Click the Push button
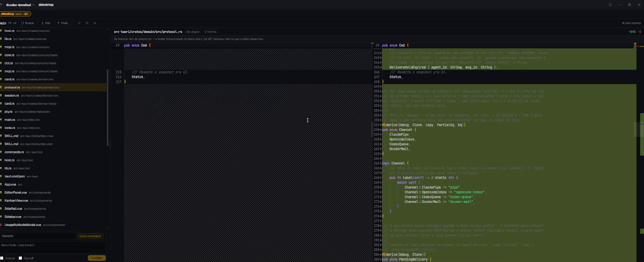 pos(62,23)
